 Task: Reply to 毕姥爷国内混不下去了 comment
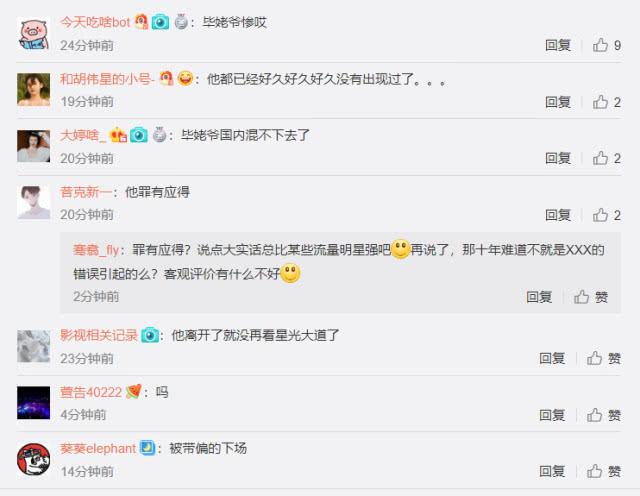[558, 158]
